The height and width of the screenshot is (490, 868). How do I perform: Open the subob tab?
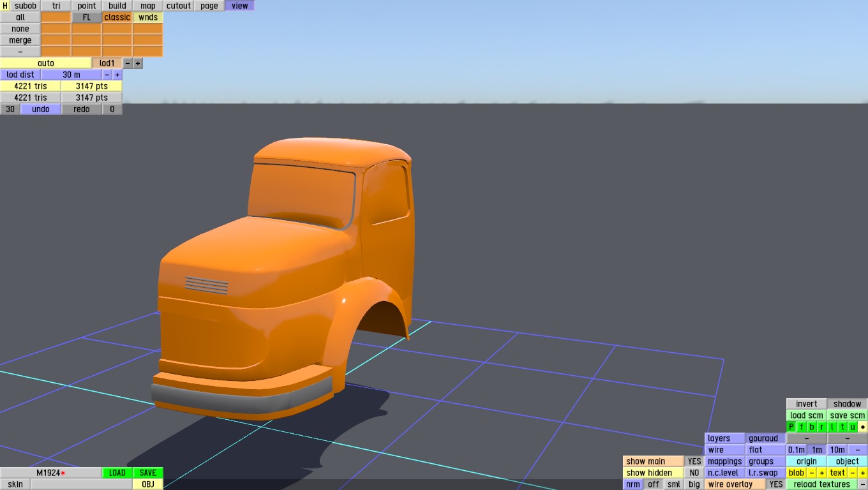coord(26,6)
